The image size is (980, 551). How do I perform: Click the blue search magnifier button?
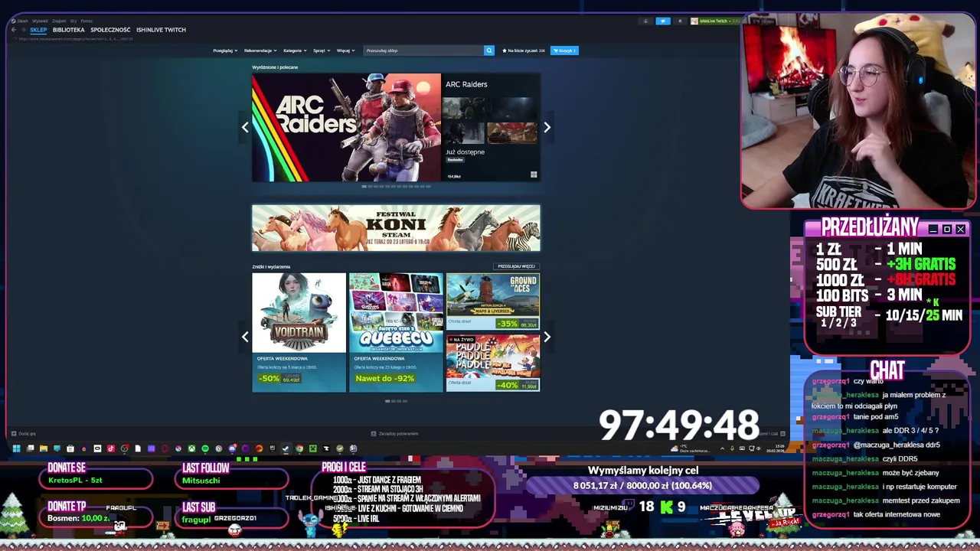tap(488, 51)
